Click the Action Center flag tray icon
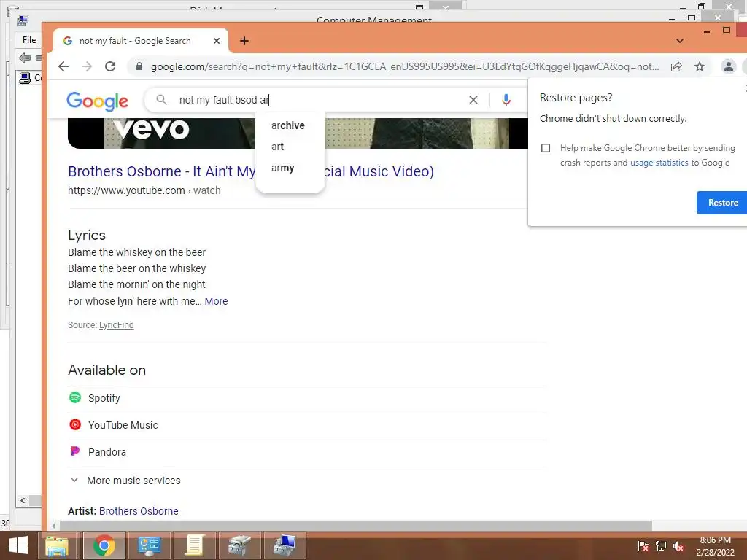Viewport: 747px width, 560px height. pos(643,546)
